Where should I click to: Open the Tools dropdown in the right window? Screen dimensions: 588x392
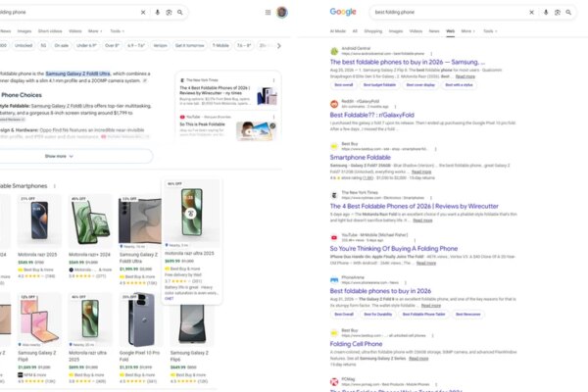click(490, 31)
